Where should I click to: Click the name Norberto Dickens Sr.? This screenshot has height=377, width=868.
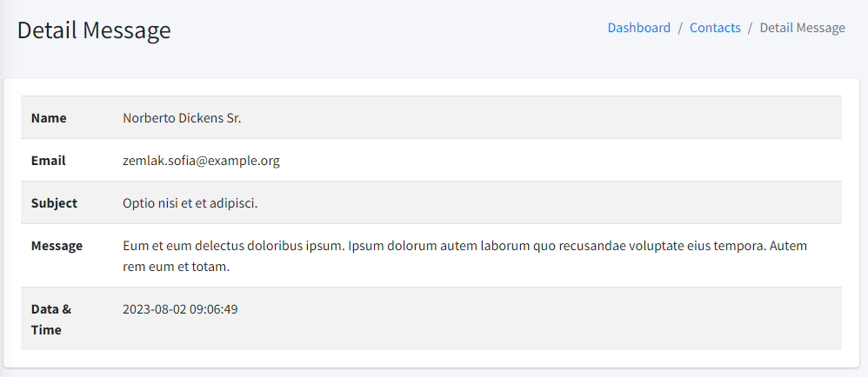click(182, 118)
